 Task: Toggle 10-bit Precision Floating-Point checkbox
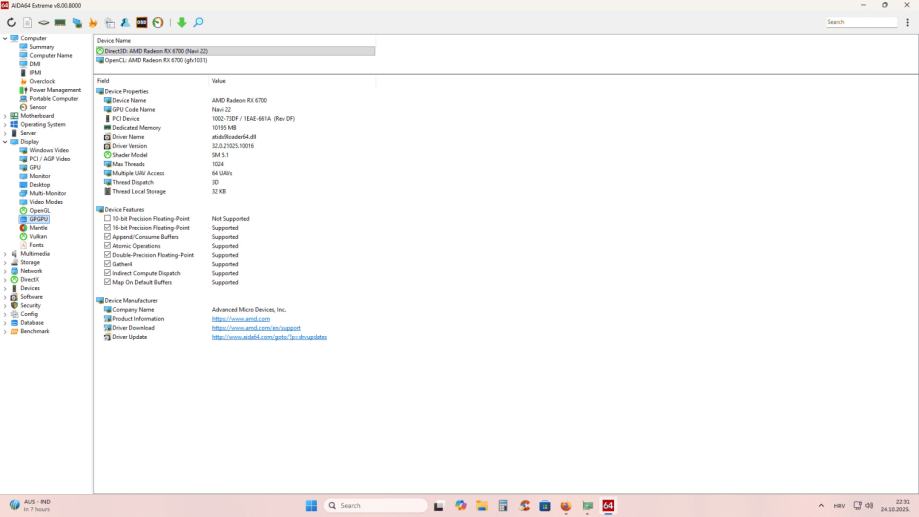[107, 218]
